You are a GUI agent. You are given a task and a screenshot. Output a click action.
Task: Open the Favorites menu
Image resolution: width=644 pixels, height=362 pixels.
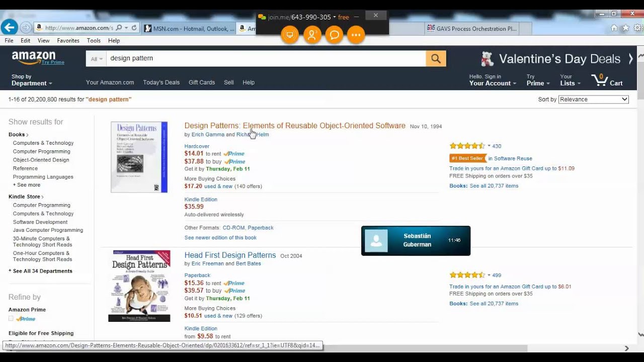pos(68,41)
